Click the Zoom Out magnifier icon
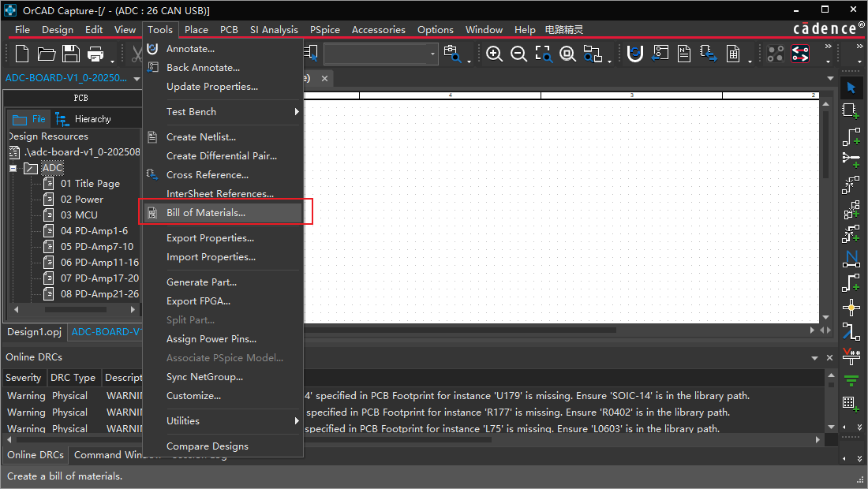 coord(518,54)
